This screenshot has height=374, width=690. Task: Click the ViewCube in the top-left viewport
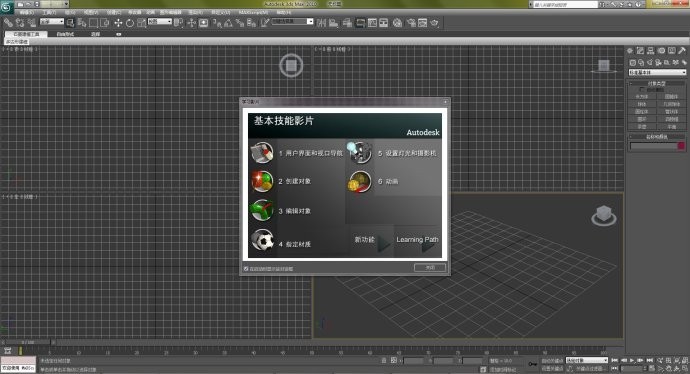(x=291, y=66)
